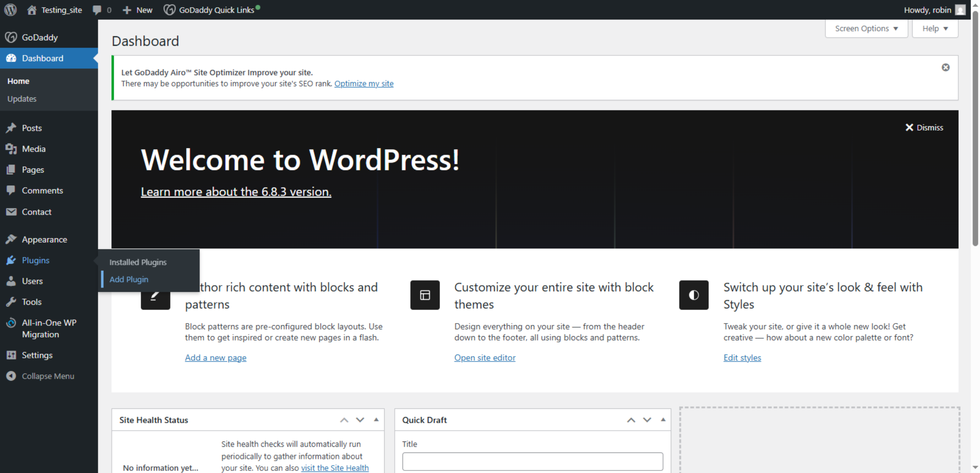Open Posts via the pushpin icon
Screen dimensions: 980x473
pyautogui.click(x=11, y=128)
